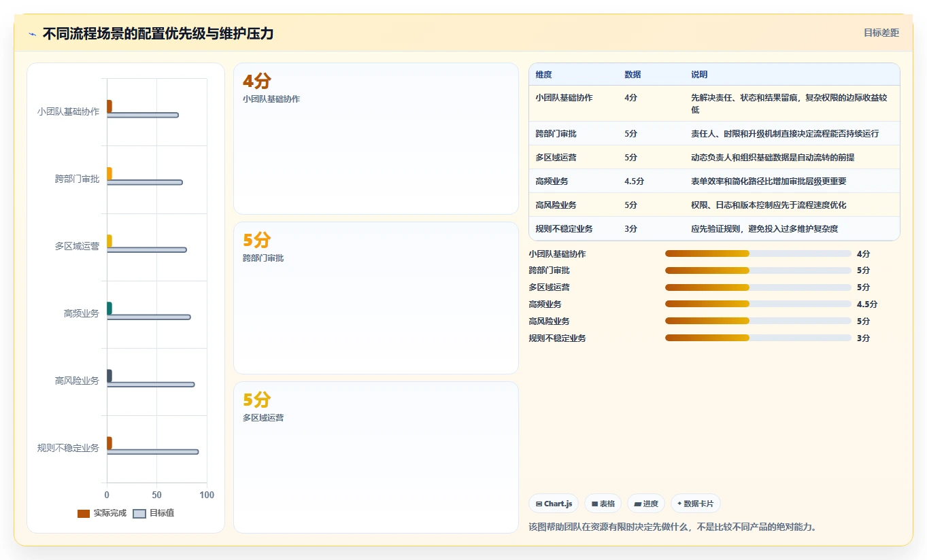The image size is (927, 560).
Task: Toggle the 实际完成 legend swatch
Action: tap(84, 513)
